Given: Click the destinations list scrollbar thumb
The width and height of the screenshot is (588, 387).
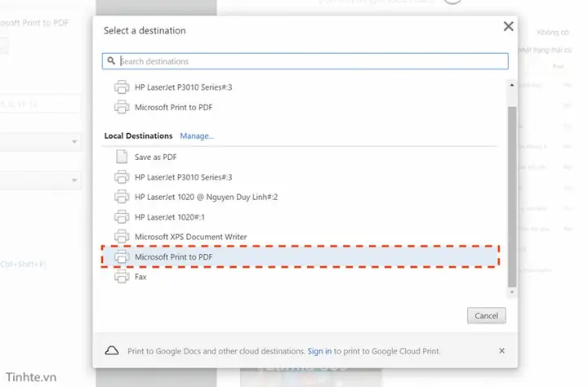Looking at the screenshot, I should tap(512, 196).
